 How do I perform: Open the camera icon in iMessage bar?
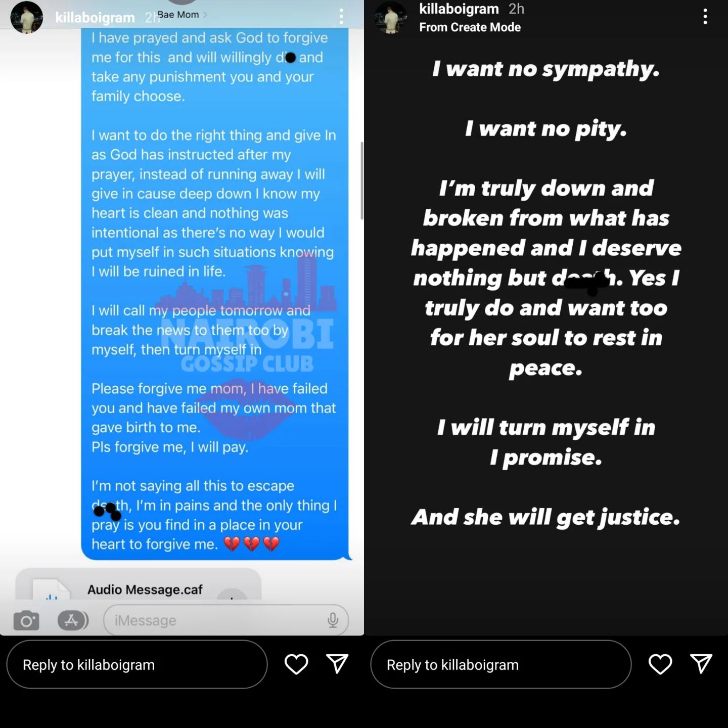pyautogui.click(x=26, y=620)
